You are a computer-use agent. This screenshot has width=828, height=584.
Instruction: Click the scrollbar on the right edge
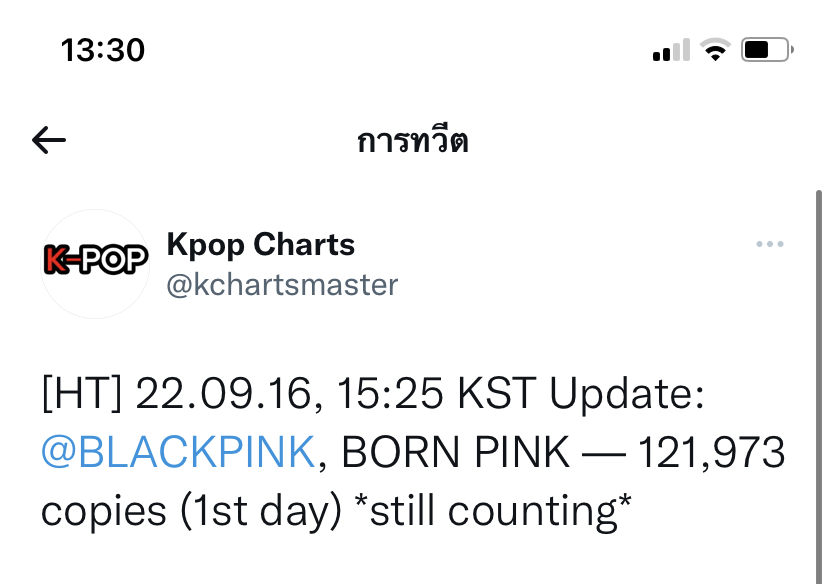(x=819, y=380)
